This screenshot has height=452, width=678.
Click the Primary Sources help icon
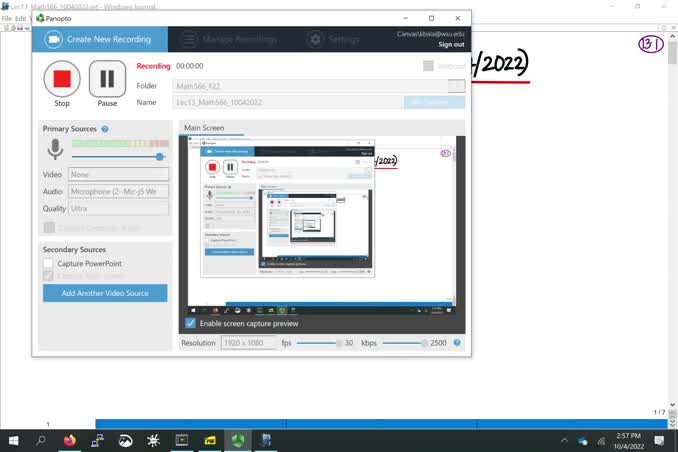[105, 129]
